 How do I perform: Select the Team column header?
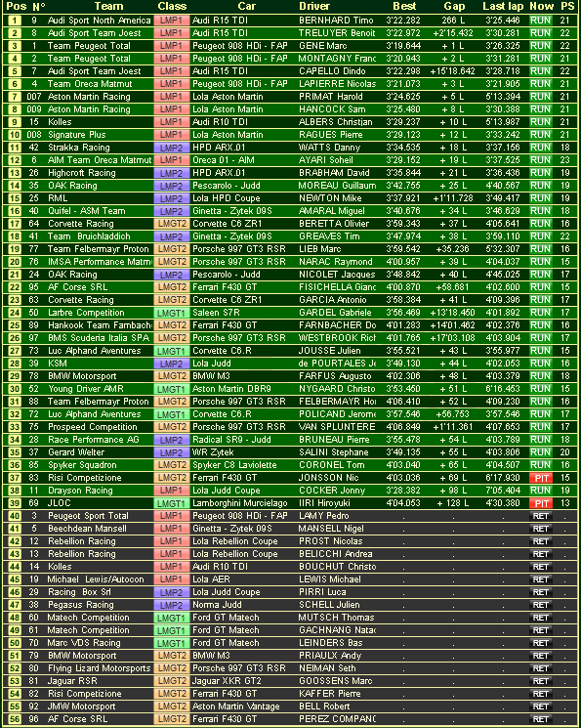(x=108, y=6)
